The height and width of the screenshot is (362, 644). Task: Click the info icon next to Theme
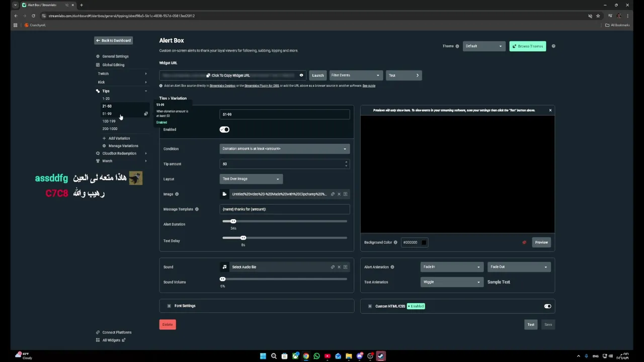tap(457, 46)
